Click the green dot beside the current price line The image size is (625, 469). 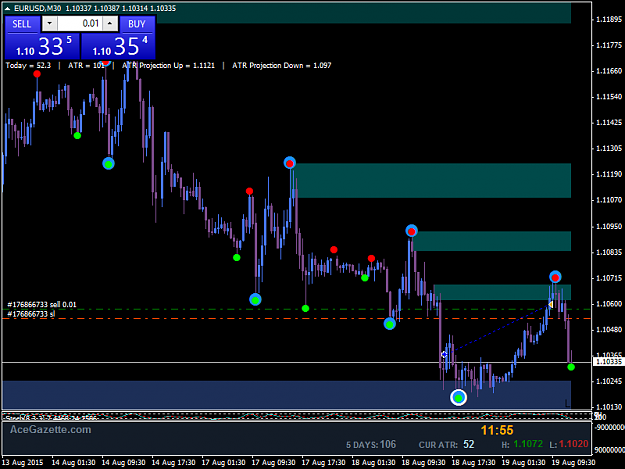pos(571,367)
